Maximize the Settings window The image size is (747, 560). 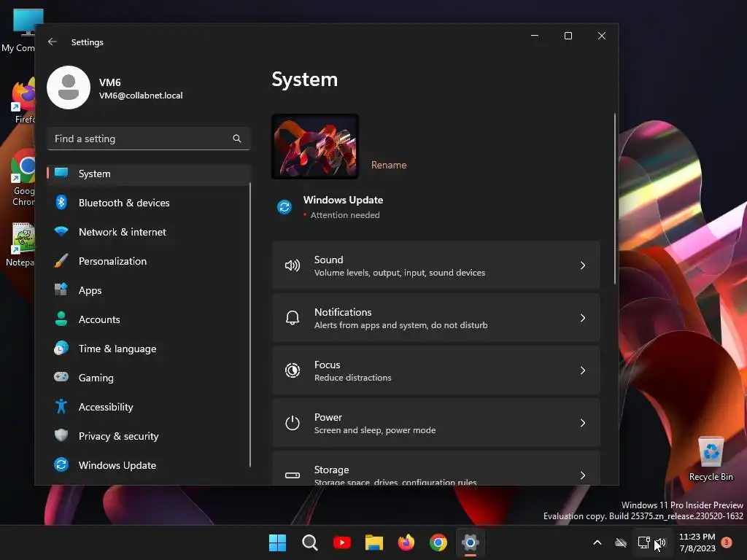tap(568, 36)
